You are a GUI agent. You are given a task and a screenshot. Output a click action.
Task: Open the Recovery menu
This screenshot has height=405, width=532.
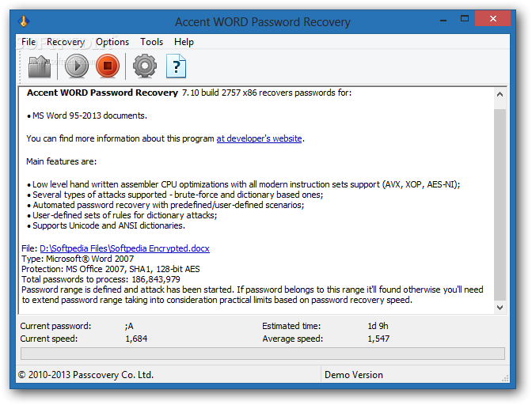coord(66,42)
